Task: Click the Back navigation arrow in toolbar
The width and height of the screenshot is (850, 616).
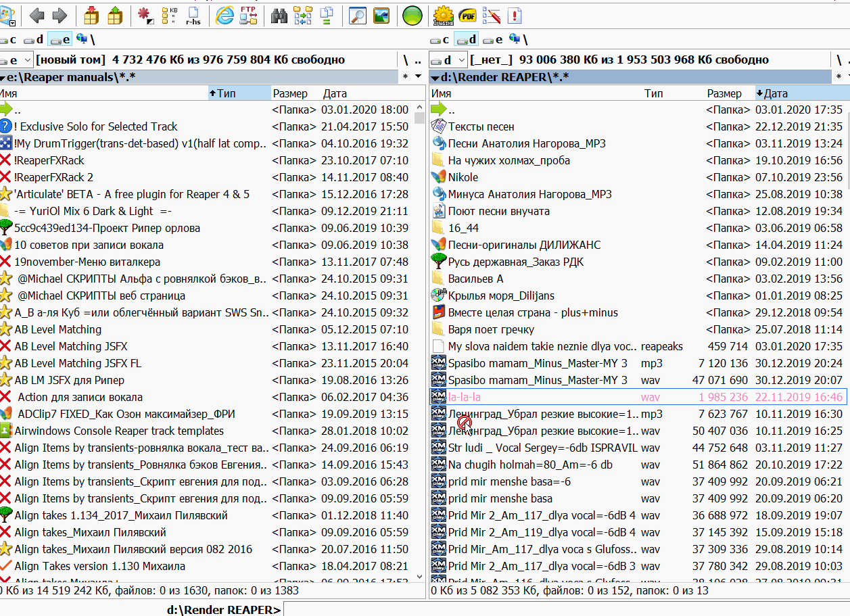Action: pyautogui.click(x=37, y=15)
